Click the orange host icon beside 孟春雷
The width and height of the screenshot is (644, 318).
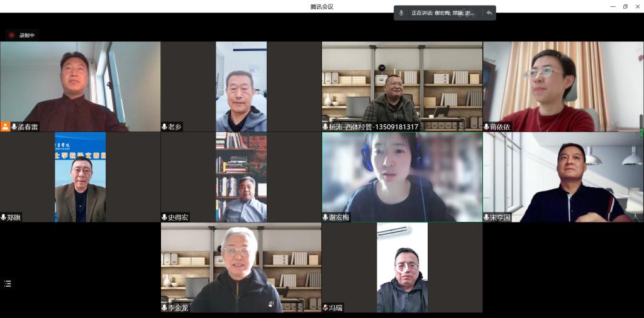tap(6, 127)
